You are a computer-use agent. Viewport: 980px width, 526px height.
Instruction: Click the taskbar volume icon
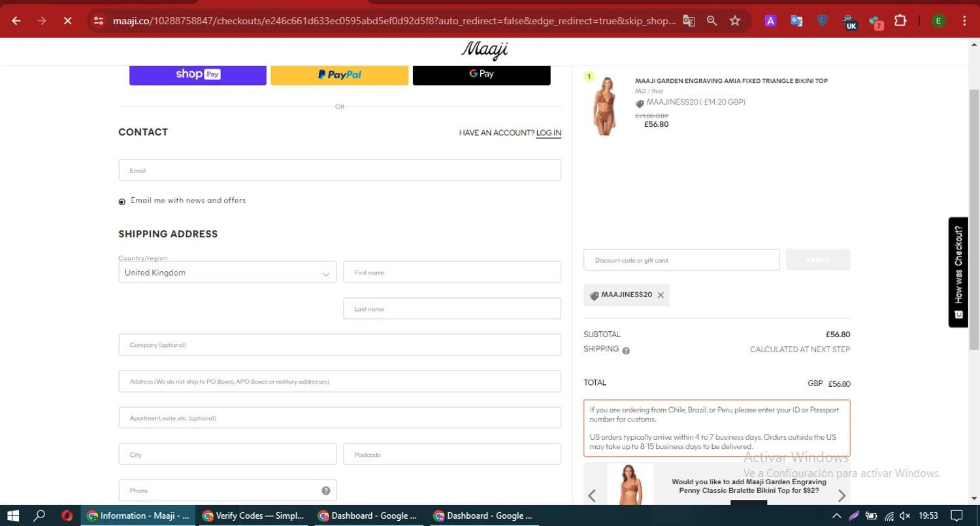click(905, 516)
